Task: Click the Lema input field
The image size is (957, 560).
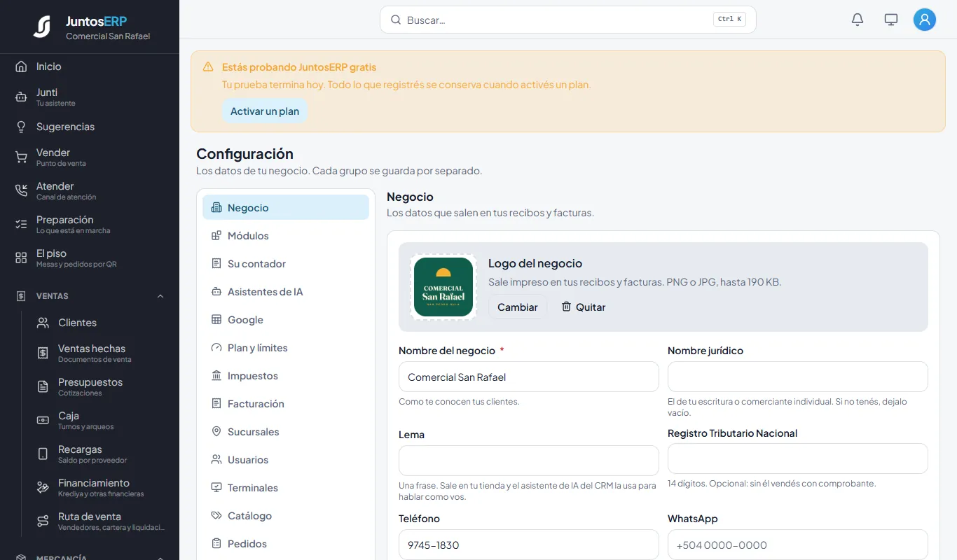Action: coord(529,461)
